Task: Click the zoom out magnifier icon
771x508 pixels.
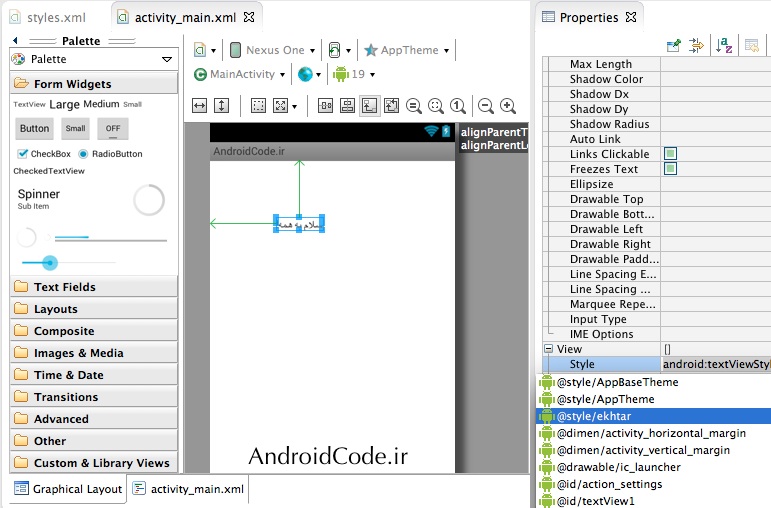Action: (x=486, y=106)
